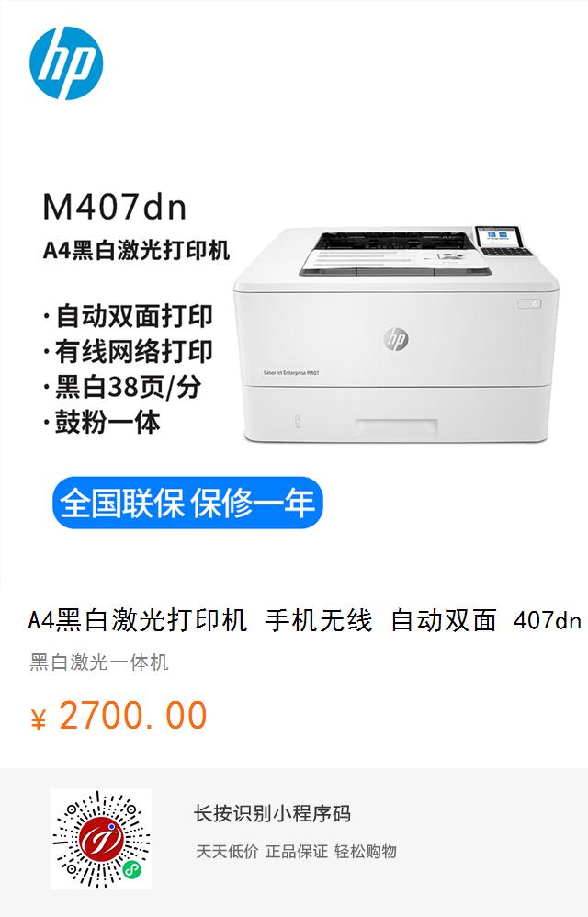Click the 天天低价 正品保证 轻松购物 slogan
This screenshot has height=917, width=588.
[296, 852]
